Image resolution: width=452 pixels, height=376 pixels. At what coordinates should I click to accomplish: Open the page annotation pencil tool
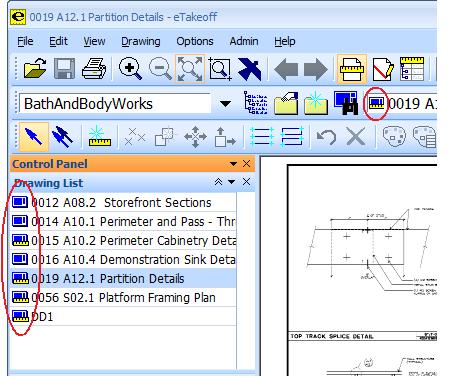coord(382,69)
